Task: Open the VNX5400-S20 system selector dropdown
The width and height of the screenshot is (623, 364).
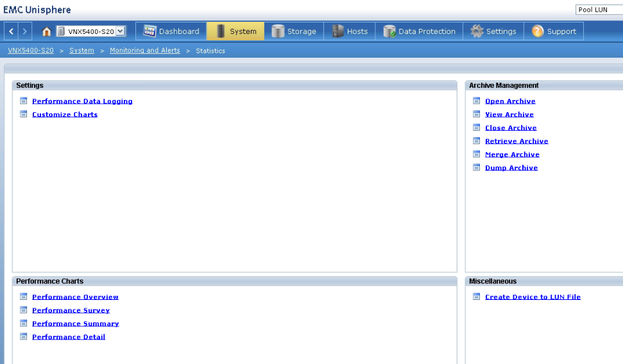Action: pos(120,31)
